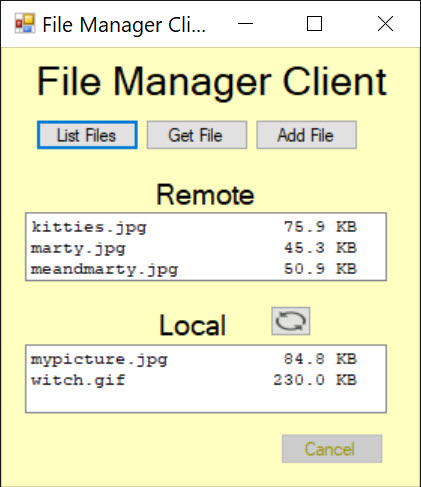Click the empty row in Local list
The height and width of the screenshot is (487, 421).
click(x=206, y=401)
